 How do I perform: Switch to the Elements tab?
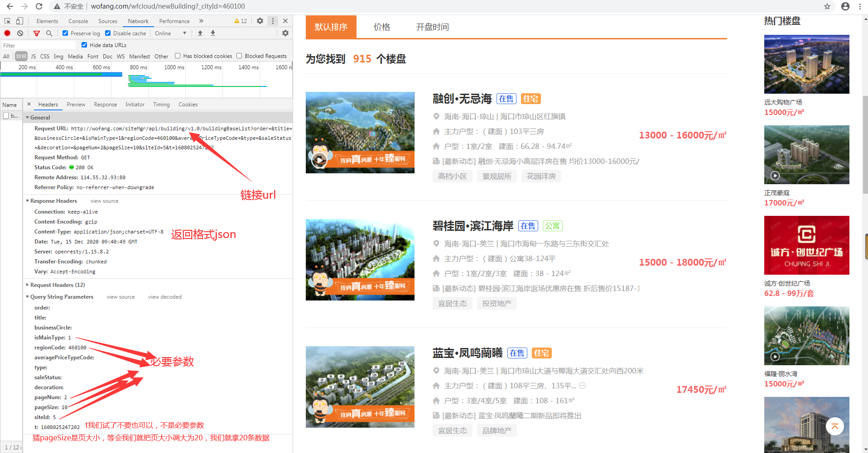click(x=47, y=21)
